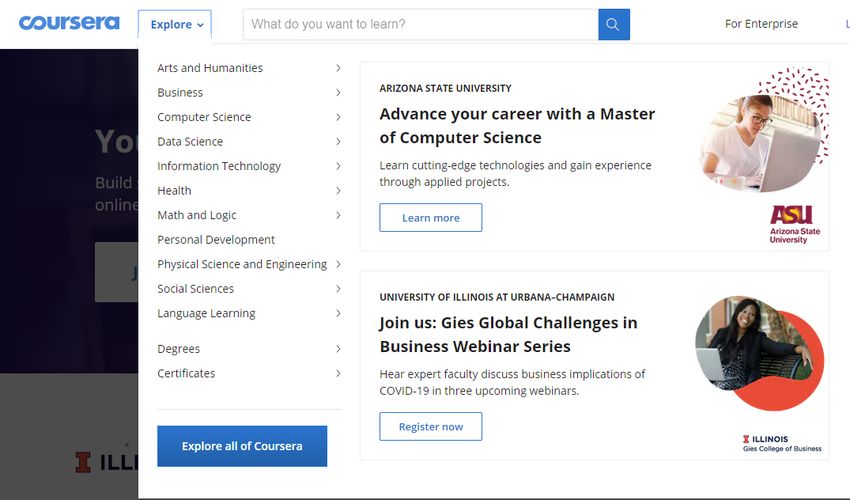Expand the Math and Logic chevron
The width and height of the screenshot is (850, 500).
pyautogui.click(x=338, y=215)
